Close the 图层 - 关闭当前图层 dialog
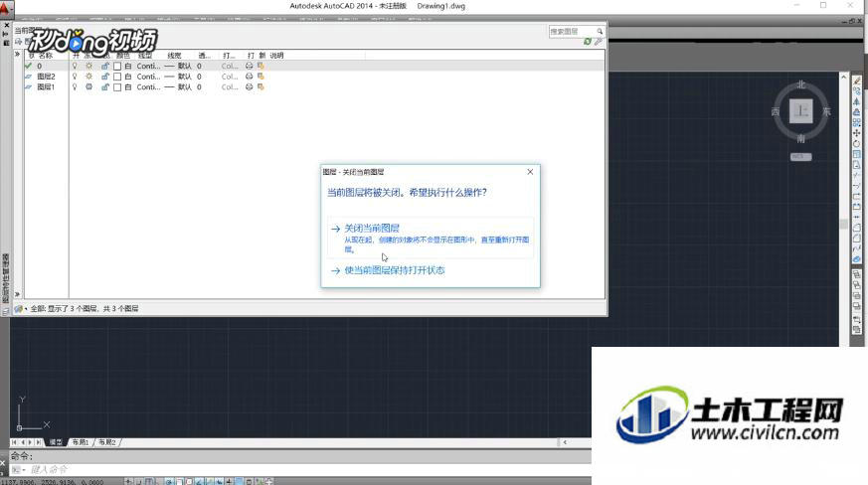This screenshot has height=485, width=868. [x=530, y=172]
